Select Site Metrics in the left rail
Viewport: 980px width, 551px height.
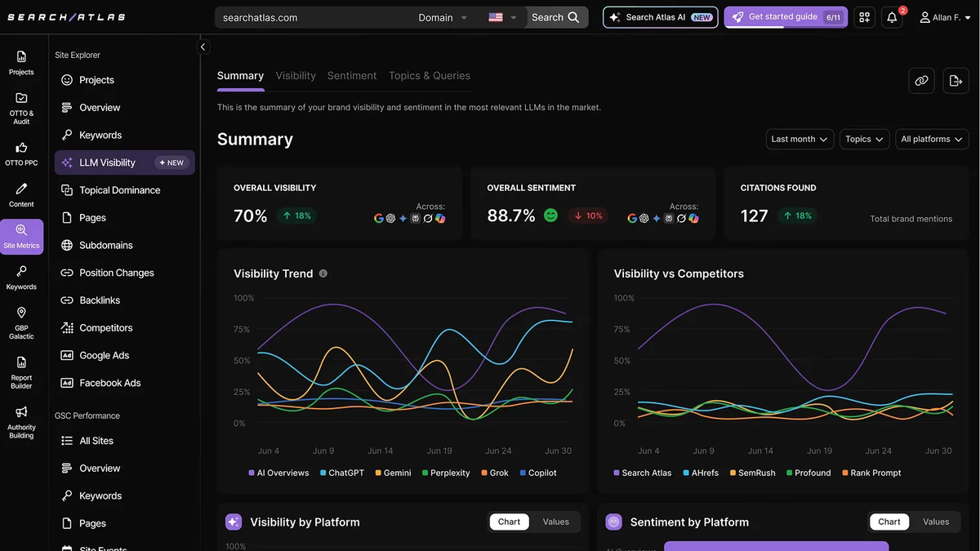pyautogui.click(x=21, y=237)
